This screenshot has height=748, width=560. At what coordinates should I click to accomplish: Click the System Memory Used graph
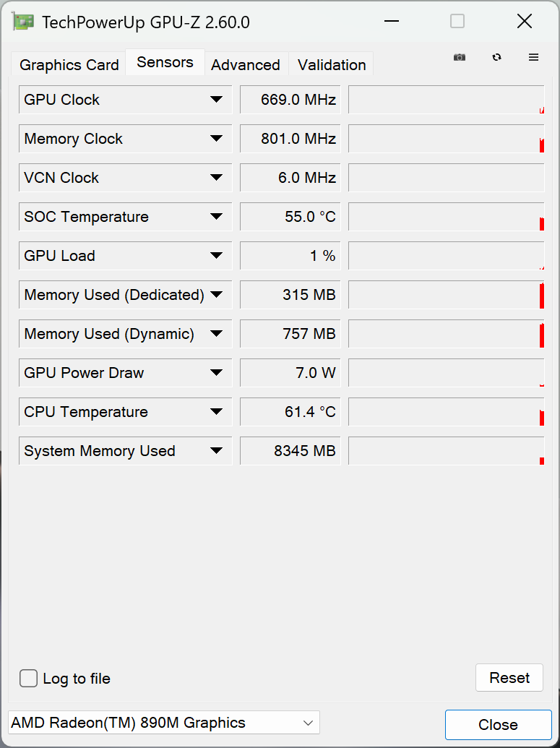[446, 450]
